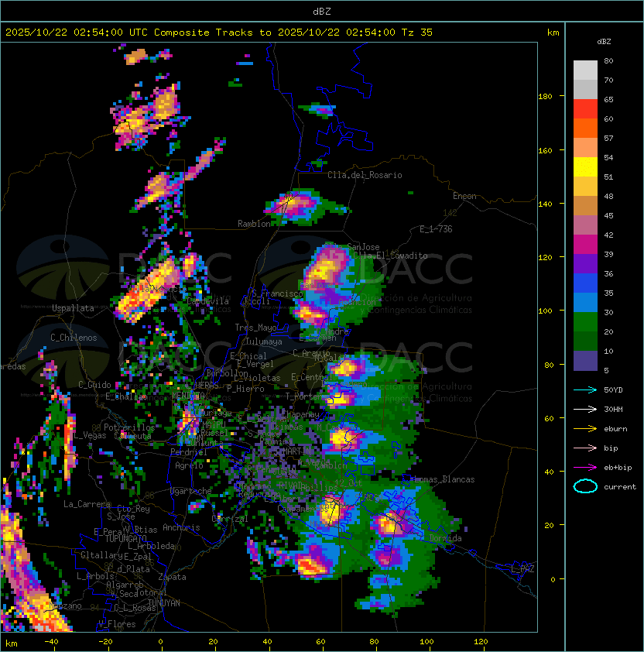Click the eb+bip legend label
Image resolution: width=644 pixels, height=652 pixels.
618,468
